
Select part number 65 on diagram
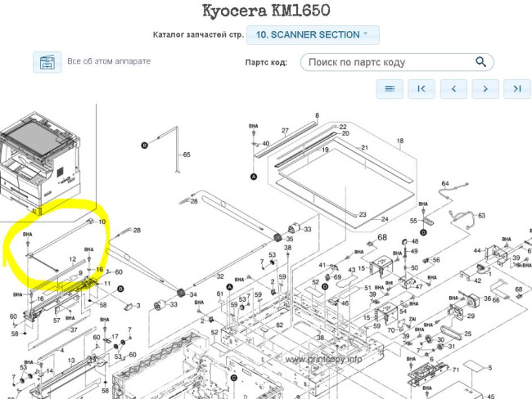coord(187,155)
